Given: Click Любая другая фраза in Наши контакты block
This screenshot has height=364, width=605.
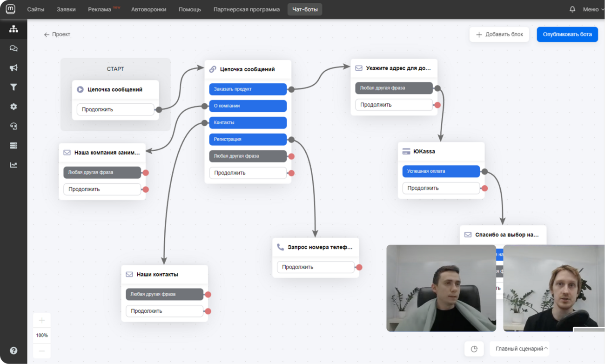Looking at the screenshot, I should click(165, 294).
